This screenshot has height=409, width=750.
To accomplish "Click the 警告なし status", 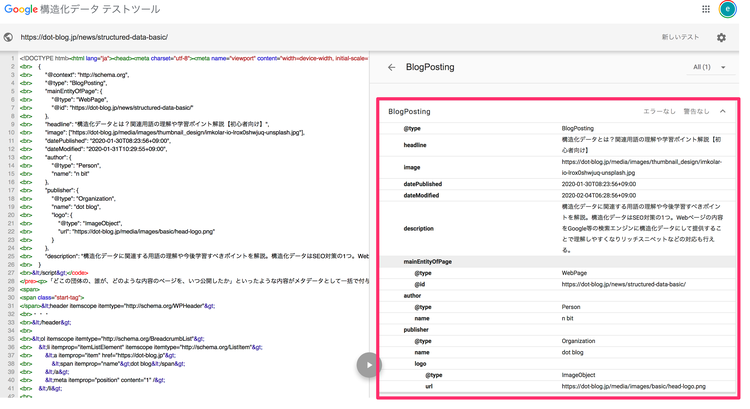I will click(x=696, y=111).
